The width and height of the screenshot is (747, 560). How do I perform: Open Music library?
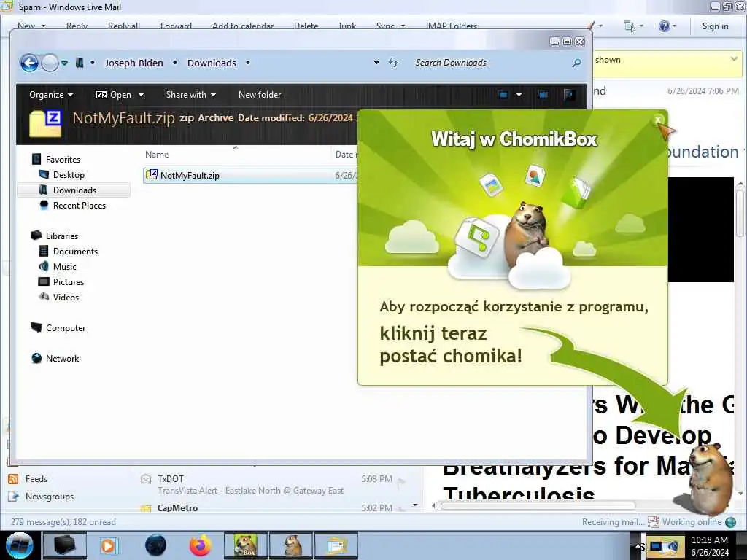64,267
